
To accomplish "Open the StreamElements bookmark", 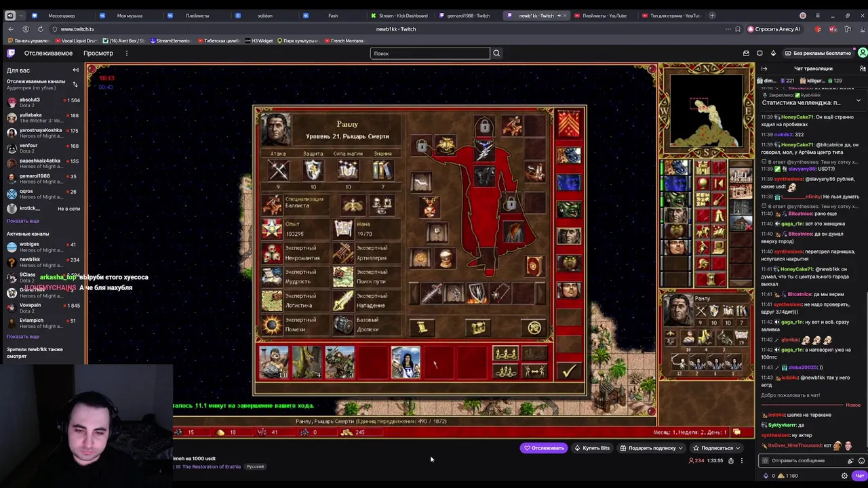I will point(170,41).
